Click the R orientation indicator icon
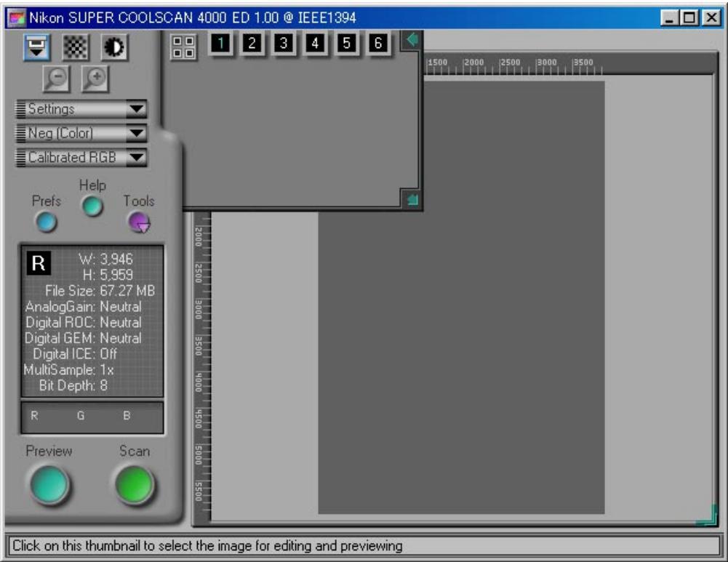 (x=39, y=263)
